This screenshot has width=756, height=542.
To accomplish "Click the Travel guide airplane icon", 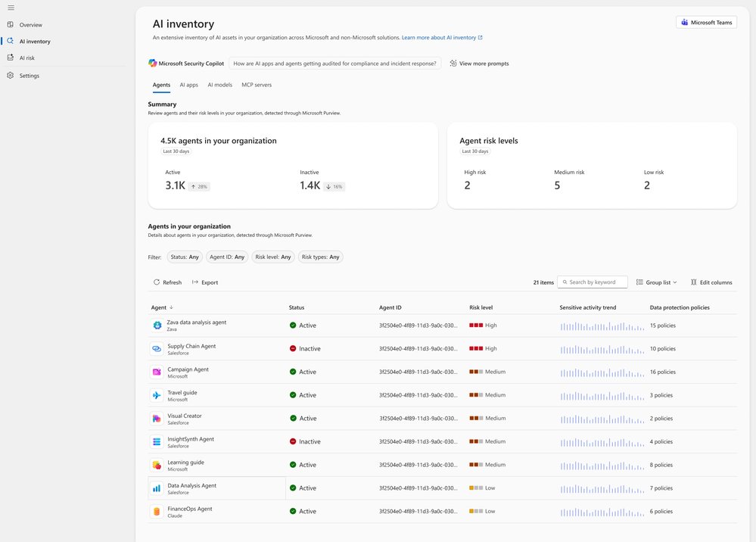I will [x=157, y=395].
